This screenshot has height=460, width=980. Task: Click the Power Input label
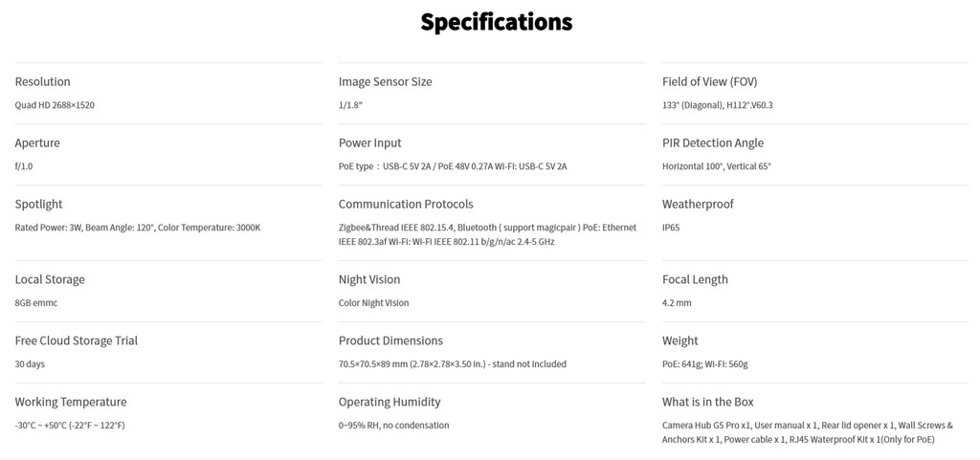369,143
